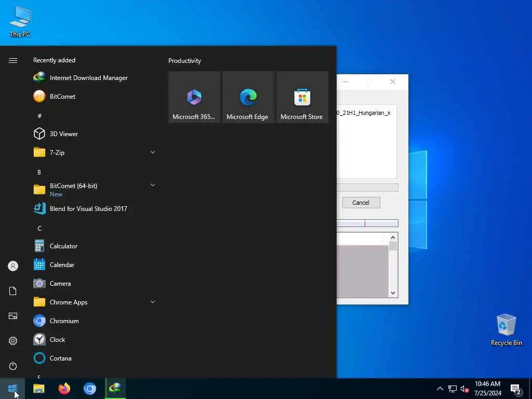Screen dimensions: 532x399
Task: Click scroll up arrow in download window
Action: [x=393, y=237]
